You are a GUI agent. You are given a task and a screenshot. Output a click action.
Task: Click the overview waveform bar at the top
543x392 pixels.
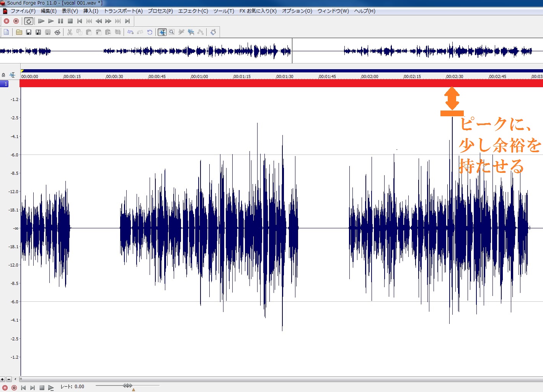click(x=271, y=51)
